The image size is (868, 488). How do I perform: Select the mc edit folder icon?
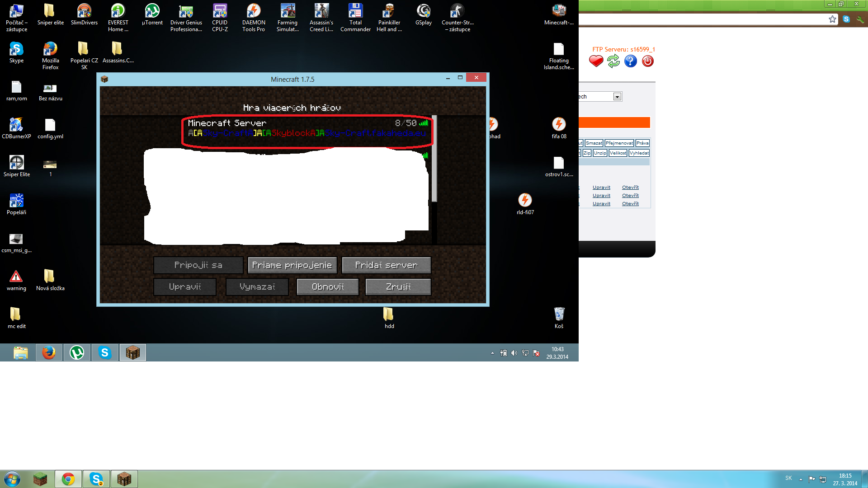tap(16, 318)
